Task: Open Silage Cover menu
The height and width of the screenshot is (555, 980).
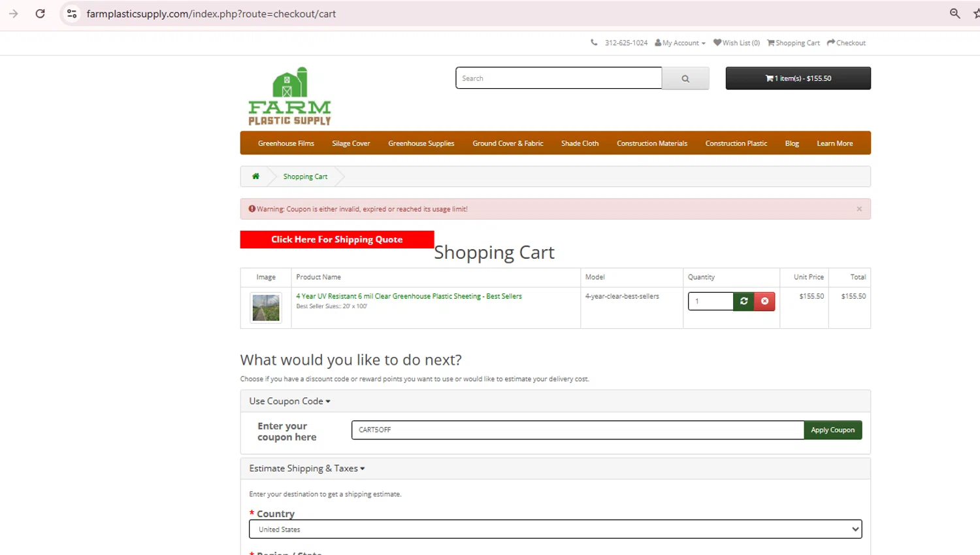Action: [351, 143]
